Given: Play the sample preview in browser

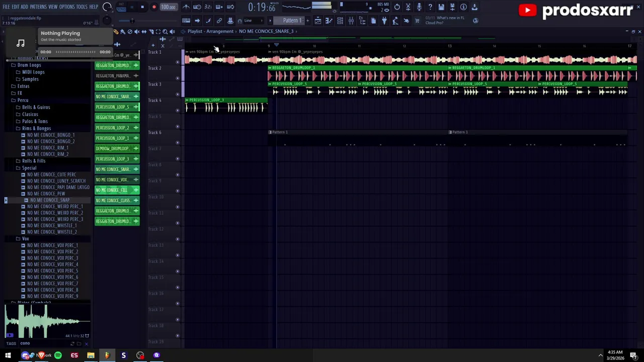Looking at the screenshot, I should click(10, 335).
